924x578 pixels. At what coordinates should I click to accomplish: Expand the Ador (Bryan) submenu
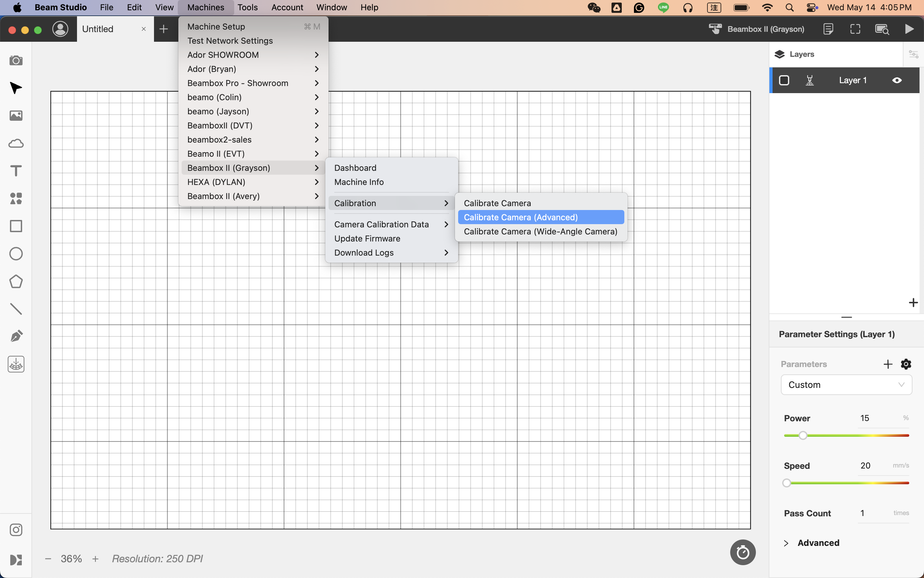252,69
